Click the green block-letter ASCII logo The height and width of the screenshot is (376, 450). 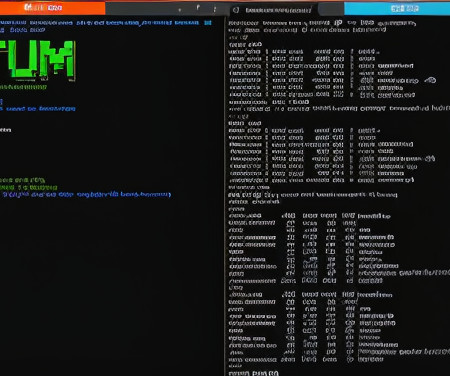[x=38, y=60]
